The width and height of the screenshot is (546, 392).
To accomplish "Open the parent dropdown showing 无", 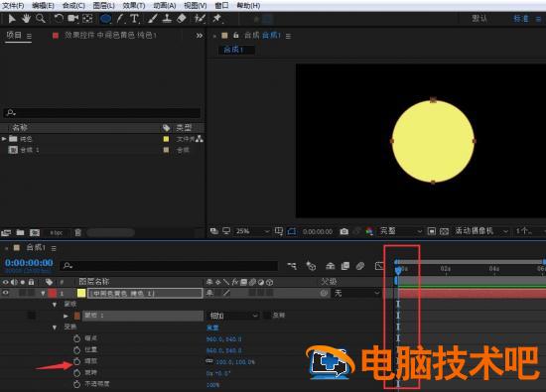I will click(357, 294).
